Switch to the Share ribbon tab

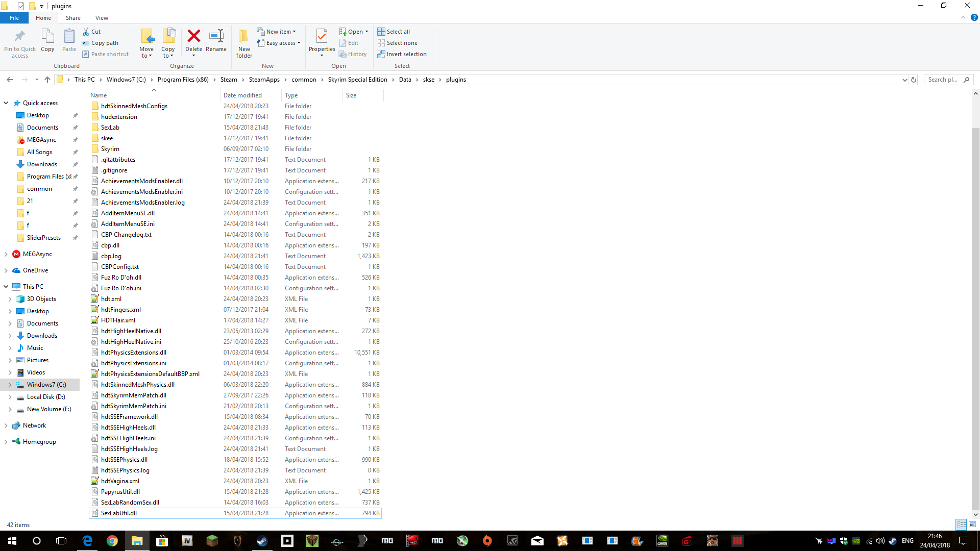73,18
